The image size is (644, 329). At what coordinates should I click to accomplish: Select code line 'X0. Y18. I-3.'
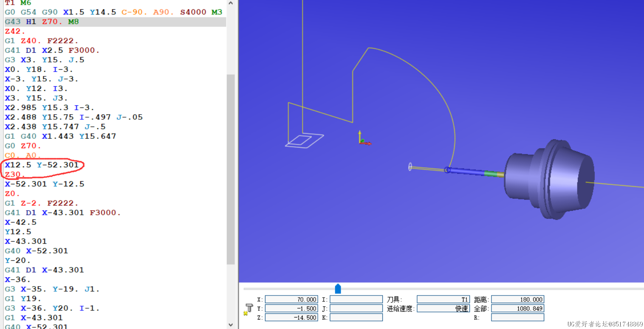coord(39,69)
